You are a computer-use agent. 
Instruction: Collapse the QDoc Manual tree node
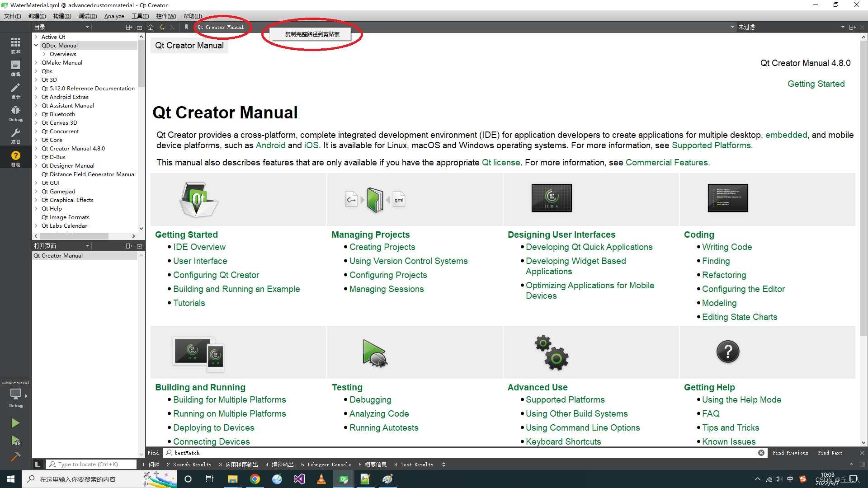[36, 45]
